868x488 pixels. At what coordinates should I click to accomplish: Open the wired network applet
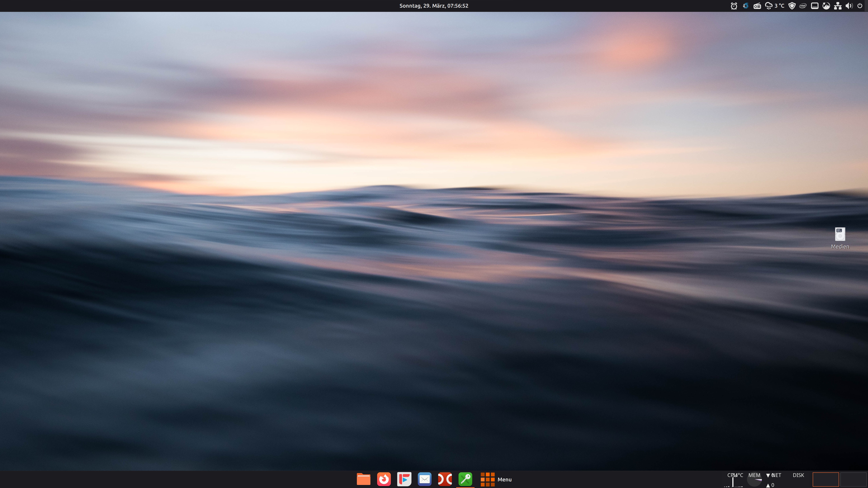pos(838,6)
